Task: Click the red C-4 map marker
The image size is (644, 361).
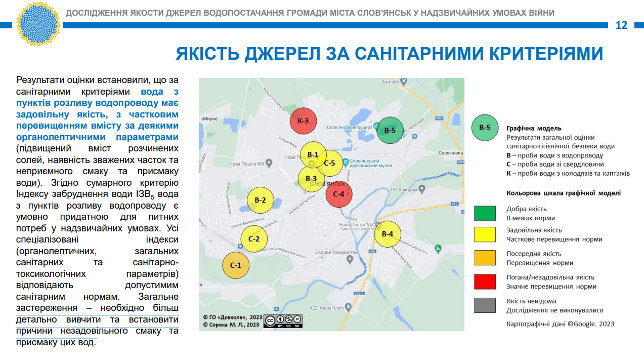Action: click(x=339, y=194)
